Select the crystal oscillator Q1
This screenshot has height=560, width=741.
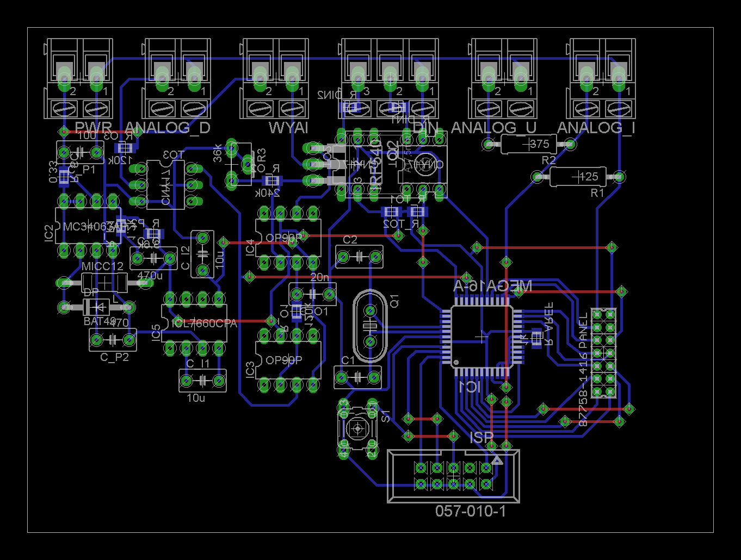(370, 326)
